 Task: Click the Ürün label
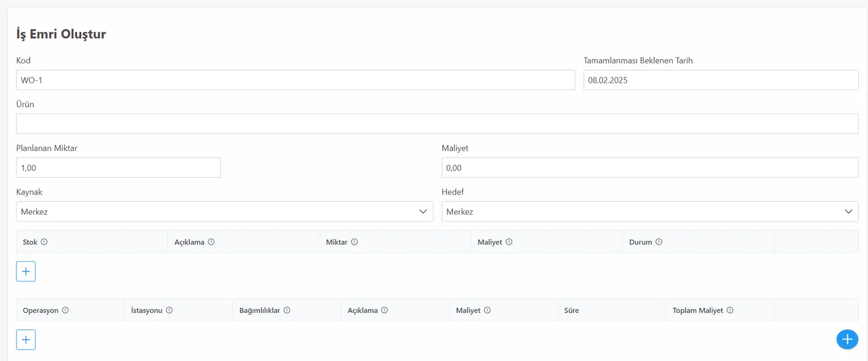[25, 104]
